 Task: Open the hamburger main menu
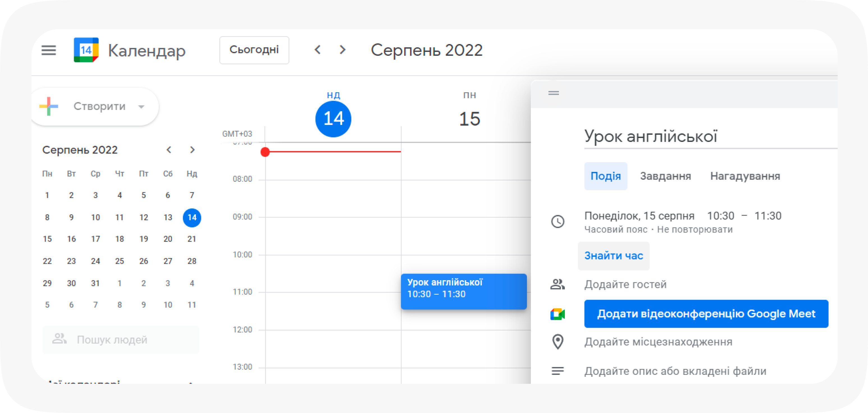[x=49, y=51]
